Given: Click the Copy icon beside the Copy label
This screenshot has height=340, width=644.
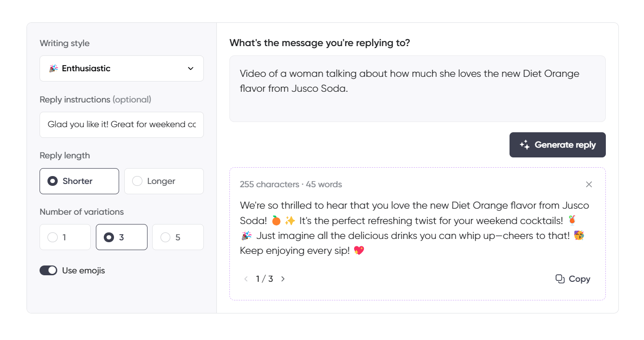Looking at the screenshot, I should 560,278.
